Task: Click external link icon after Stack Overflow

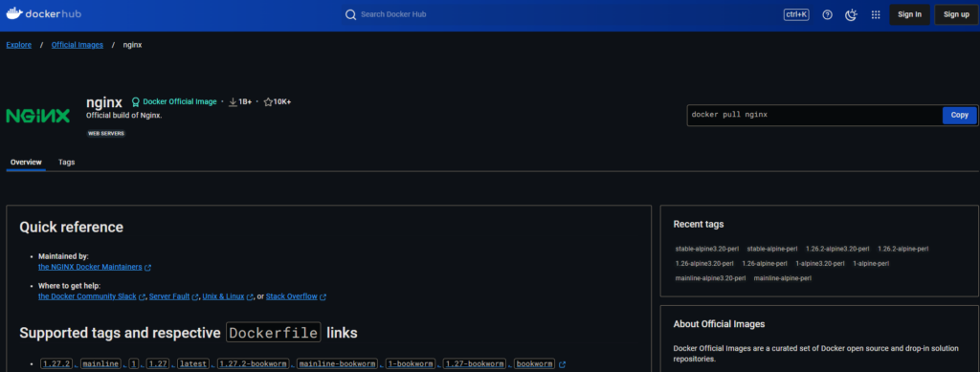Action: point(323,297)
